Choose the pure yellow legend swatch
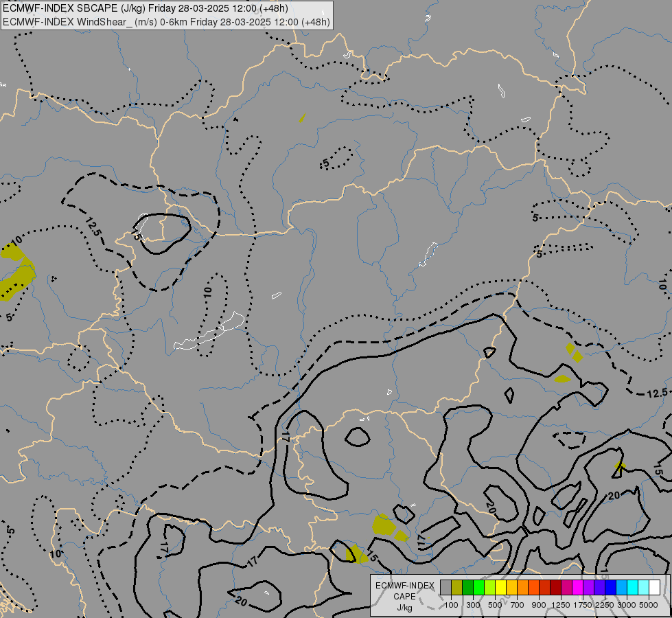The height and width of the screenshot is (618, 672). pos(500,588)
